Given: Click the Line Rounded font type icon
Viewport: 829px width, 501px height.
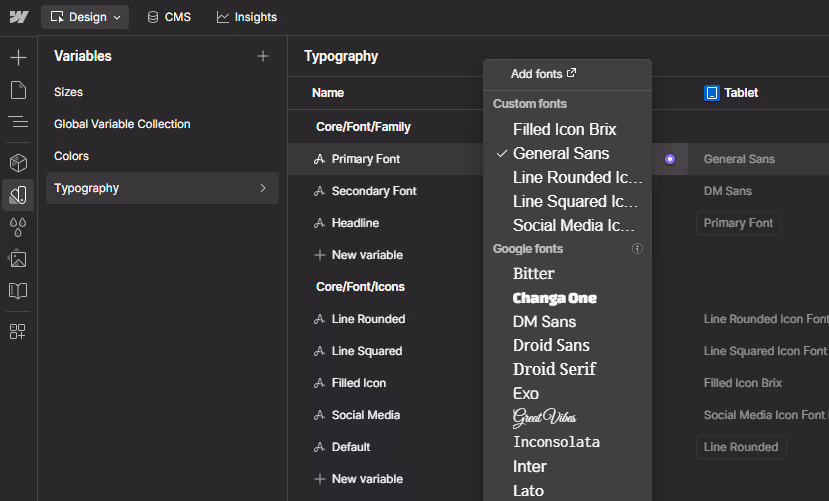Looking at the screenshot, I should pos(319,319).
